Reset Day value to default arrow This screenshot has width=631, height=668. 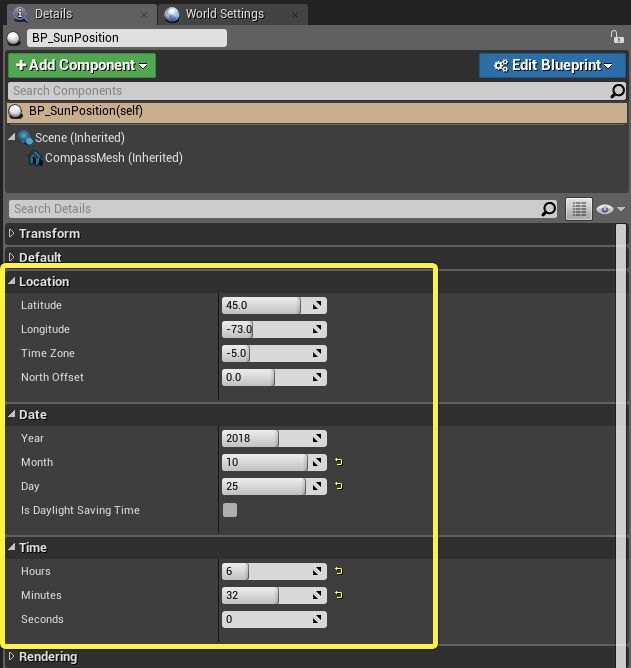click(339, 486)
